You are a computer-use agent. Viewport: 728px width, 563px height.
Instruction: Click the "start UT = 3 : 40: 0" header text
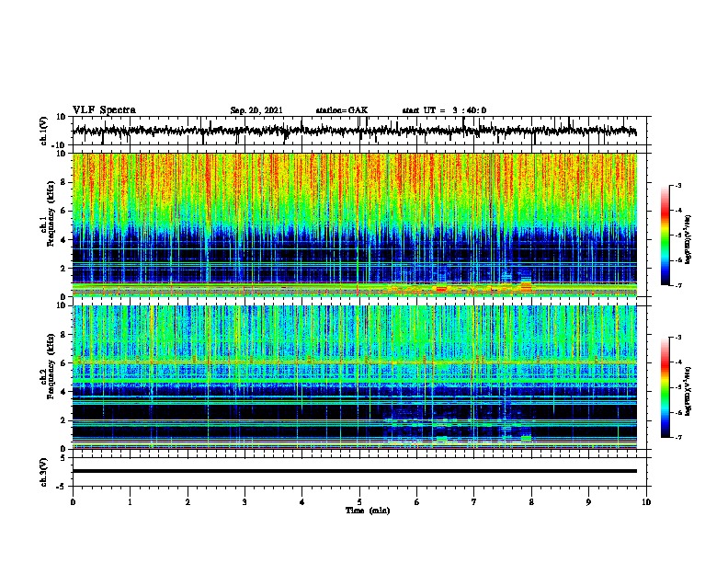click(x=444, y=110)
